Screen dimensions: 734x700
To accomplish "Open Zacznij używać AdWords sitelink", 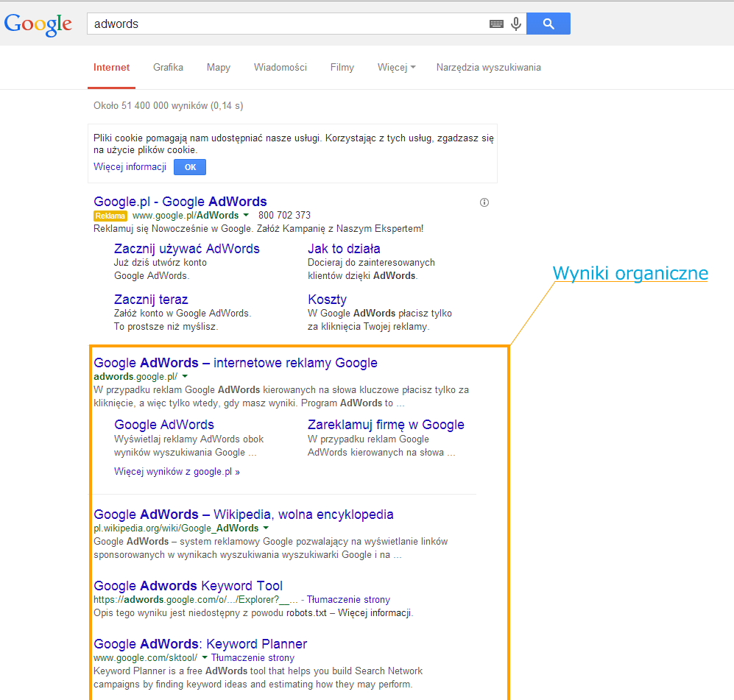I will (187, 249).
